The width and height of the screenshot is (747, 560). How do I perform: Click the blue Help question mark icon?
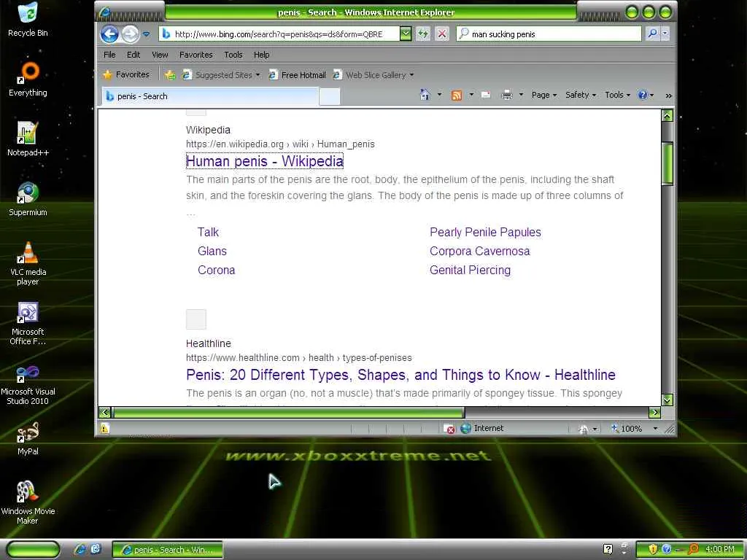[x=643, y=95]
